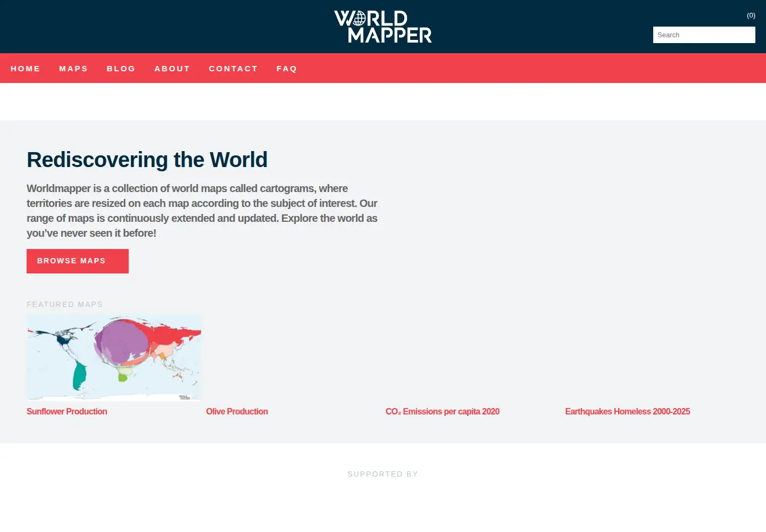The width and height of the screenshot is (766, 532).
Task: Open the Sunflower Production link
Action: coord(67,411)
